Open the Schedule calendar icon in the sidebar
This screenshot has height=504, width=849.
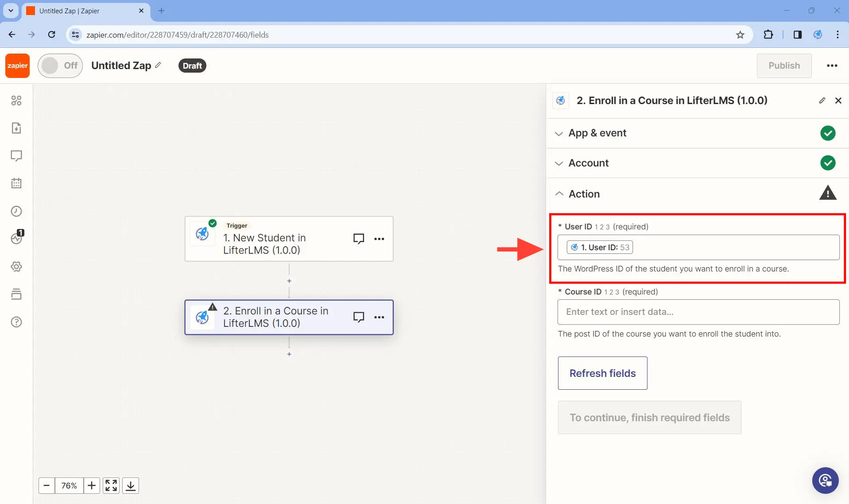click(17, 183)
